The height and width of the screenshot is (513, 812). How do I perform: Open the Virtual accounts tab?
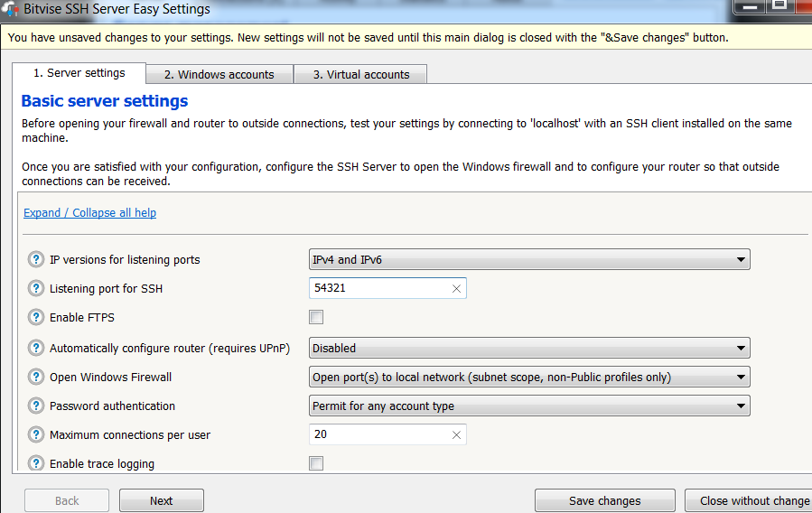click(360, 75)
